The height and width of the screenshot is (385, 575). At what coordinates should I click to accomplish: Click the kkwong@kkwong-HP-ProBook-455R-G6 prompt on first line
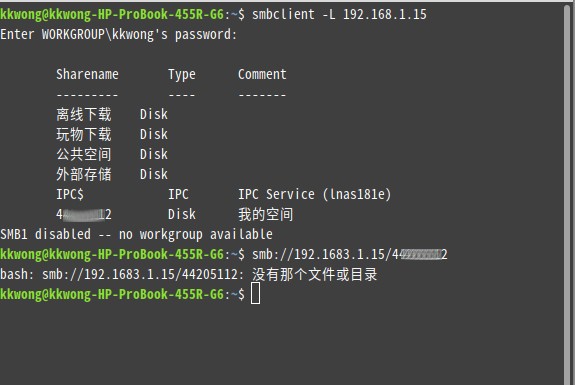pos(112,15)
